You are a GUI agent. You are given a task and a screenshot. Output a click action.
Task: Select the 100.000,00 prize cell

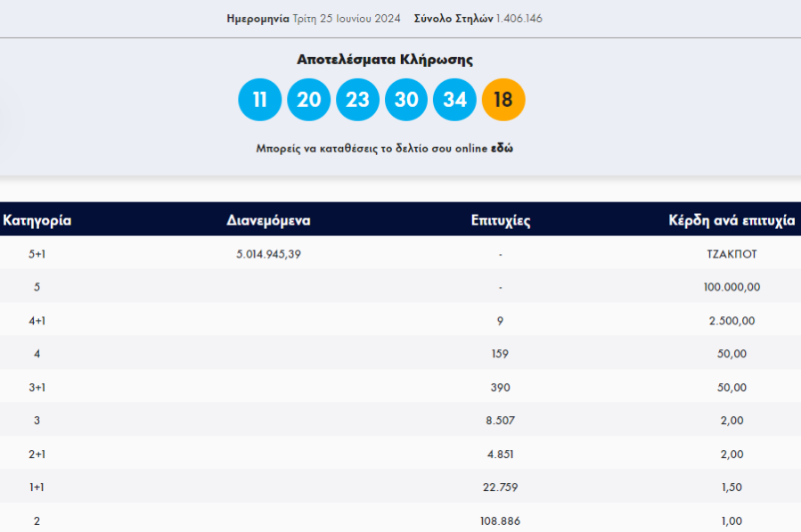pos(732,287)
